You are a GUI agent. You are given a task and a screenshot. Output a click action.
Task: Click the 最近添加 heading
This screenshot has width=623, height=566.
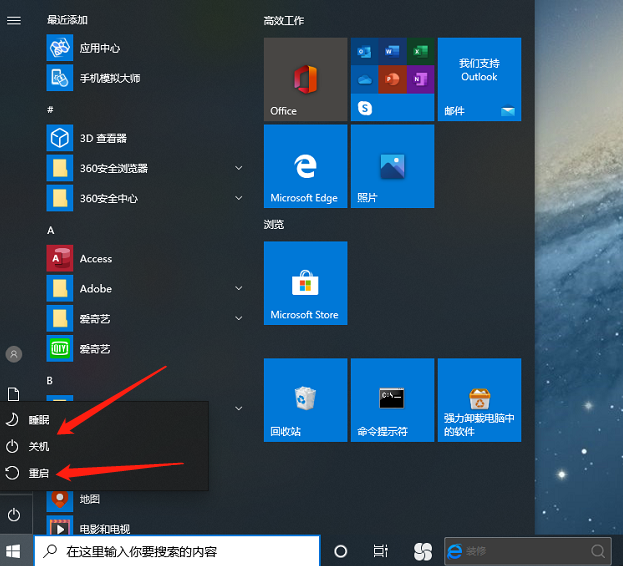pyautogui.click(x=67, y=20)
